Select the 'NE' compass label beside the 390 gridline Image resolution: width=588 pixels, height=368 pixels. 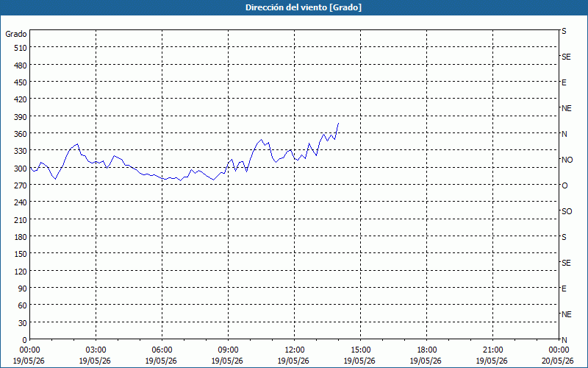tap(566, 108)
